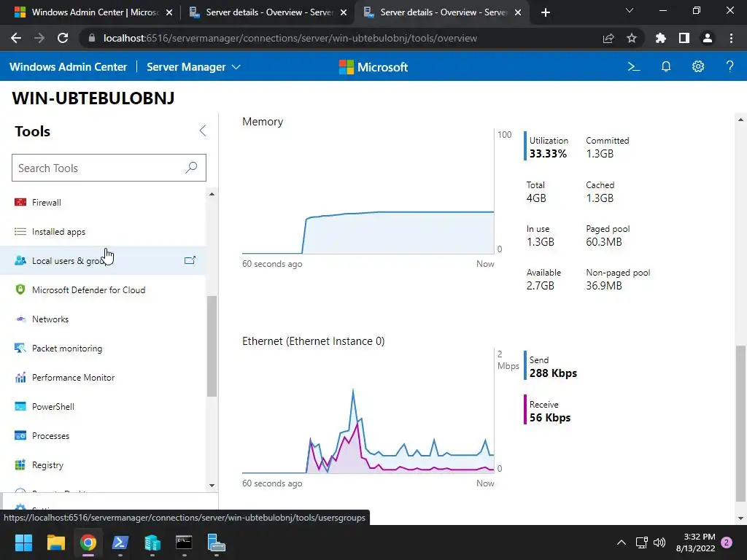Select Local users & groups icon
This screenshot has height=560, width=747.
tap(20, 260)
